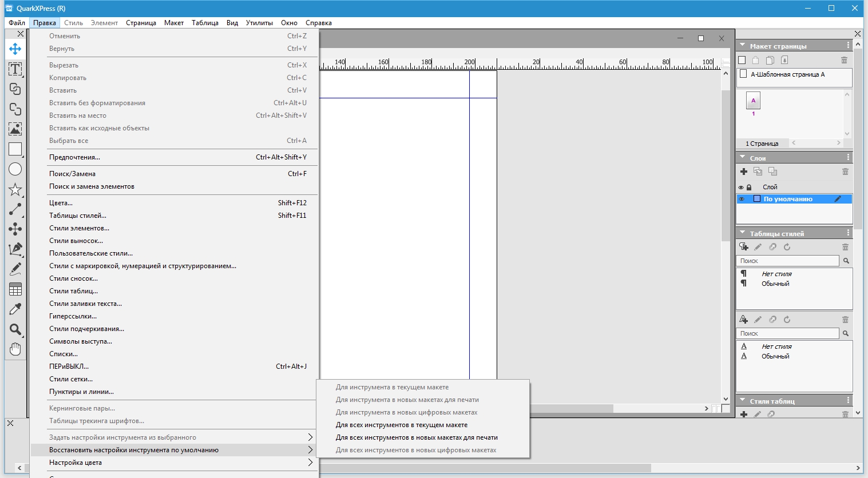Choose Для всех инструментов в новых макетах для печати
The width and height of the screenshot is (868, 478).
click(x=423, y=437)
